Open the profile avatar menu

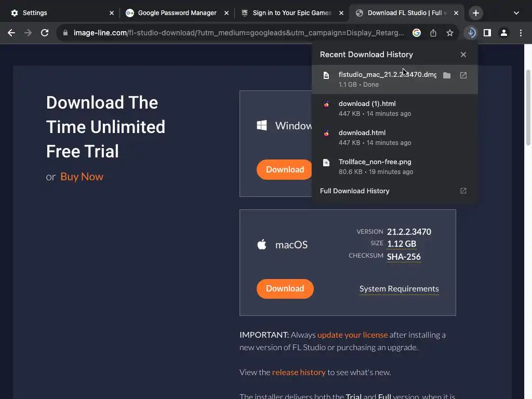coord(504,33)
